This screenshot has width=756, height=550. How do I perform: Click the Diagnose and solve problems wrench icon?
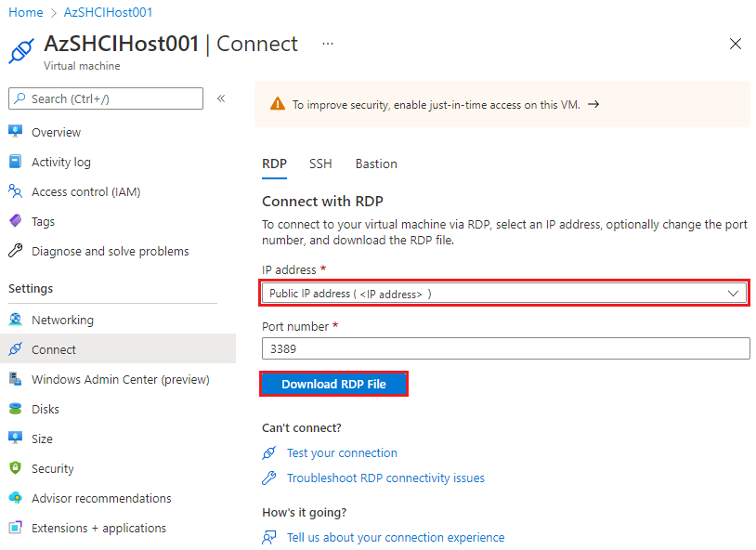16,251
